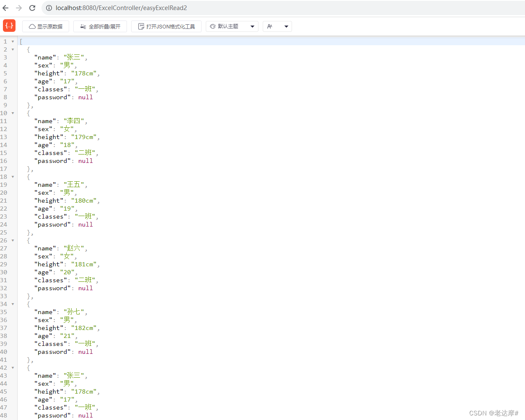Click the "height" key on line 5
525x420 pixels.
49,73
